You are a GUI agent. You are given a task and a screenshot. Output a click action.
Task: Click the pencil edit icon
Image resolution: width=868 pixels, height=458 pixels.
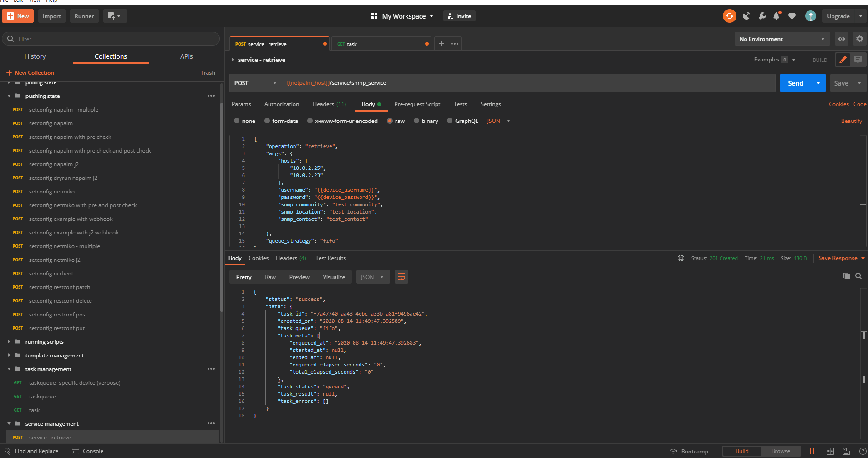pos(843,60)
